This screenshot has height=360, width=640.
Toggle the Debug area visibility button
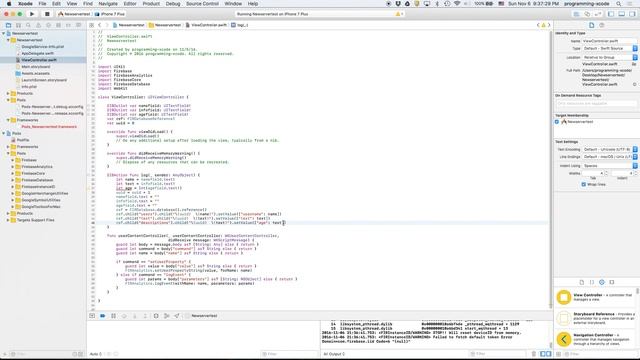pyautogui.click(x=622, y=14)
